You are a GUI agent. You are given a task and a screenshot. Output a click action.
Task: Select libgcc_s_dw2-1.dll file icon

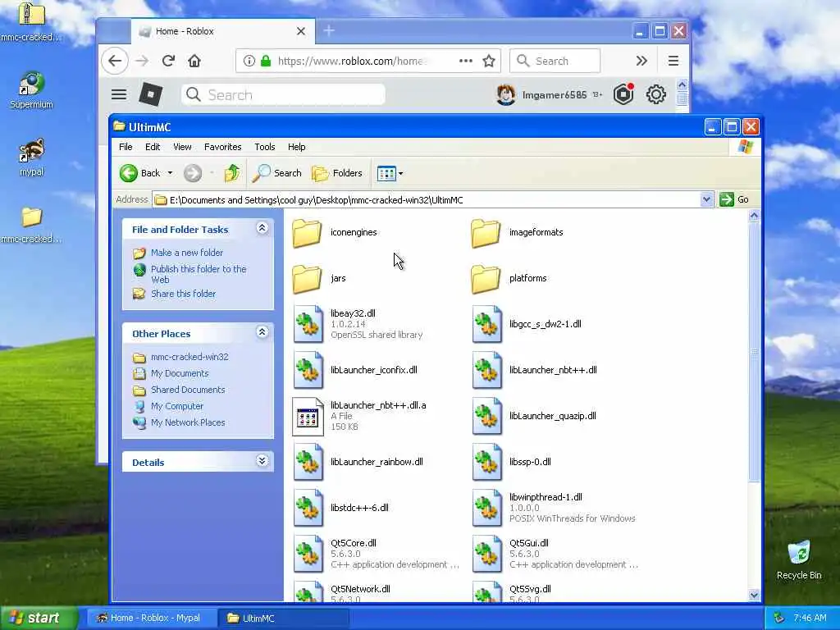click(x=487, y=324)
